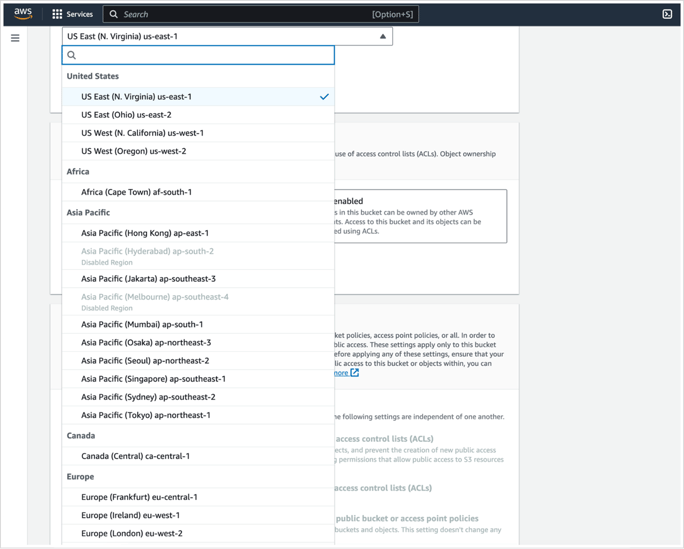Click the AWS logo home icon
This screenshot has height=549, width=684.
(22, 14)
